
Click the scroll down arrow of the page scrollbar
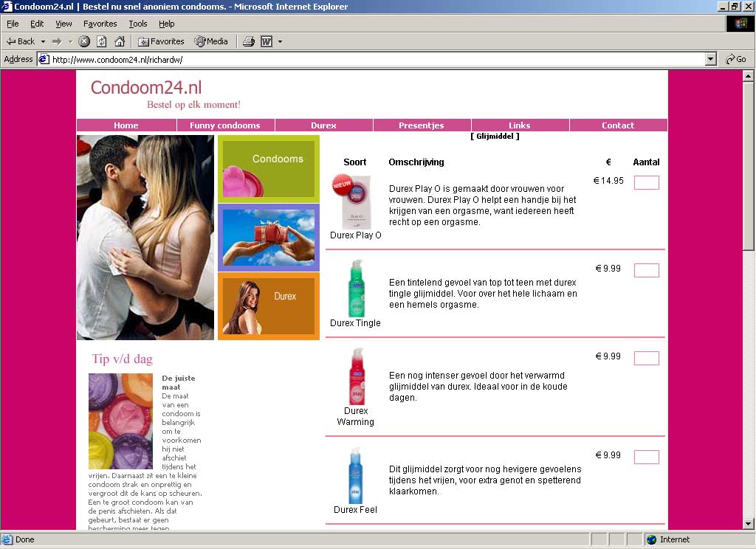point(748,523)
